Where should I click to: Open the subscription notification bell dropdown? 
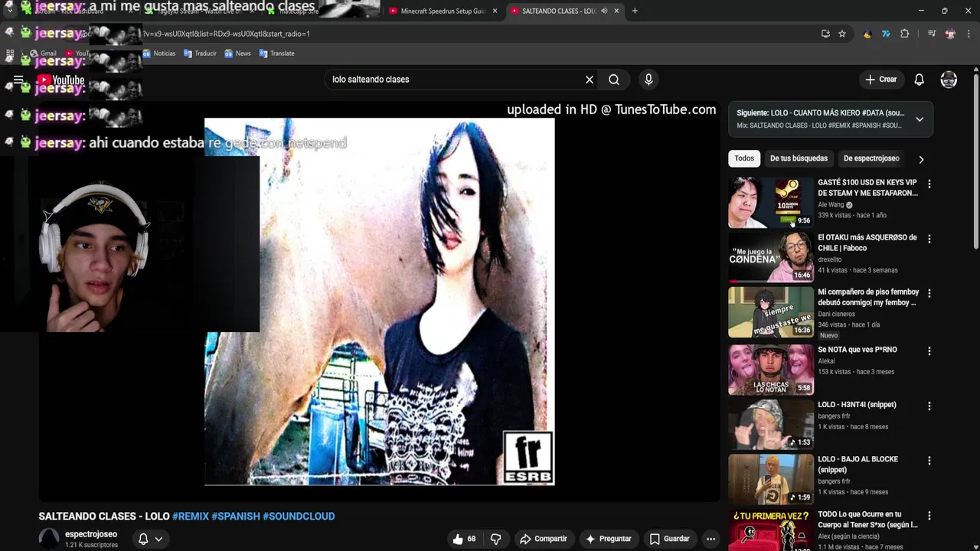(150, 539)
